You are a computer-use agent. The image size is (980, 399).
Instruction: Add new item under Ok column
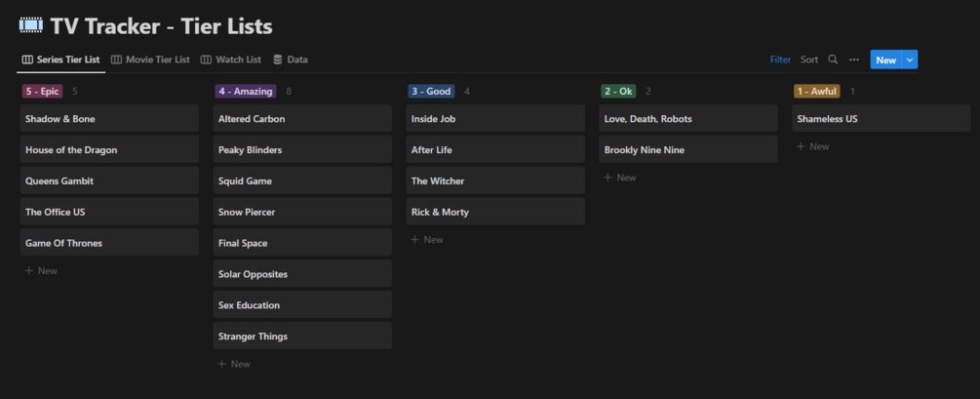click(x=620, y=178)
